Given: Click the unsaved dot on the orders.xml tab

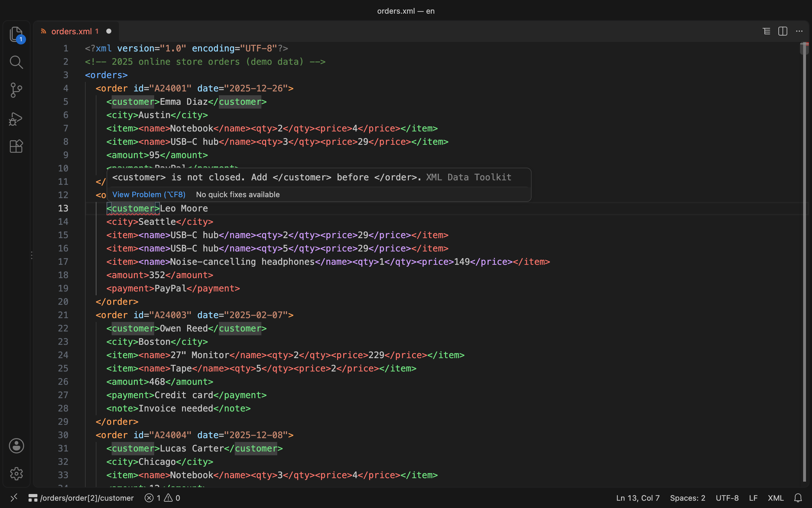Looking at the screenshot, I should click(109, 31).
